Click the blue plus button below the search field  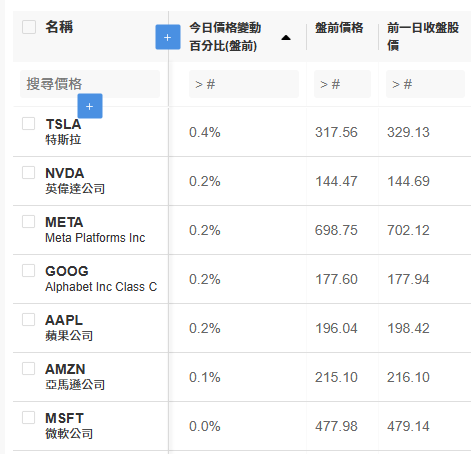90,106
